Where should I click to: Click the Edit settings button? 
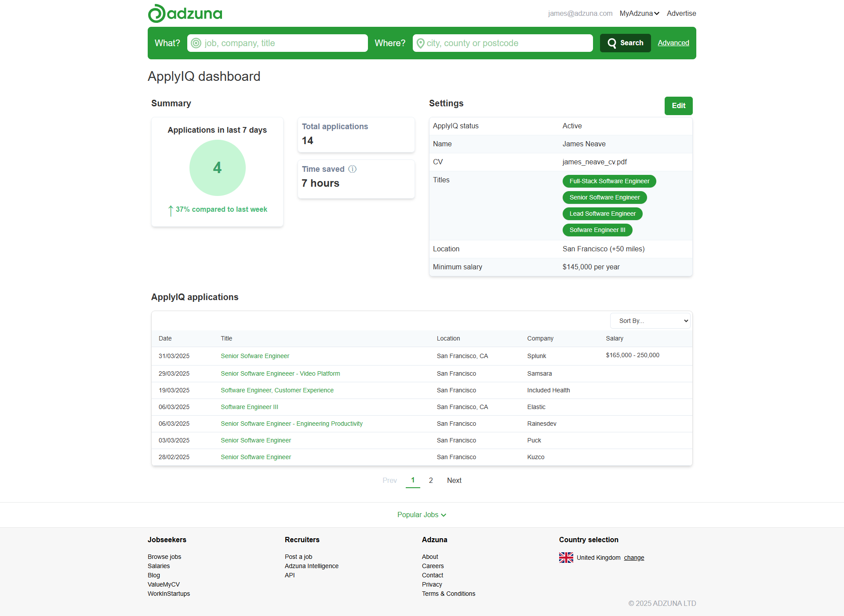[x=678, y=106]
